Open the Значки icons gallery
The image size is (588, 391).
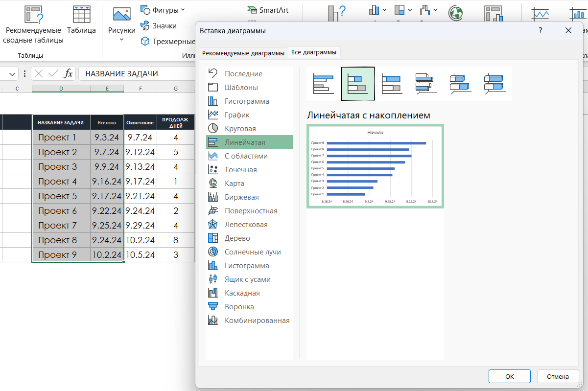pyautogui.click(x=159, y=25)
